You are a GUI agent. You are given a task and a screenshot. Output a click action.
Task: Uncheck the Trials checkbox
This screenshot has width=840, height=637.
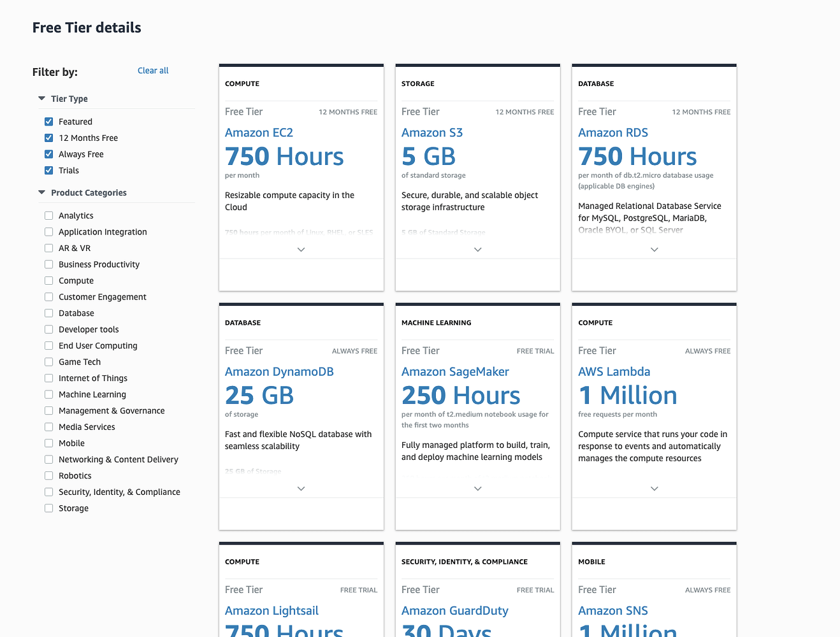click(x=49, y=170)
